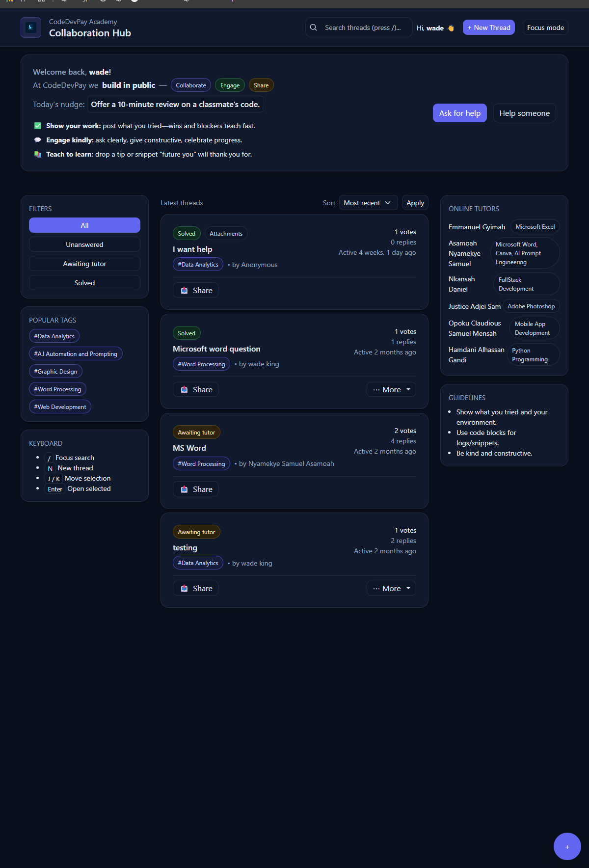Click the Microsoft Excel skill badge
The image size is (589, 868).
point(535,227)
